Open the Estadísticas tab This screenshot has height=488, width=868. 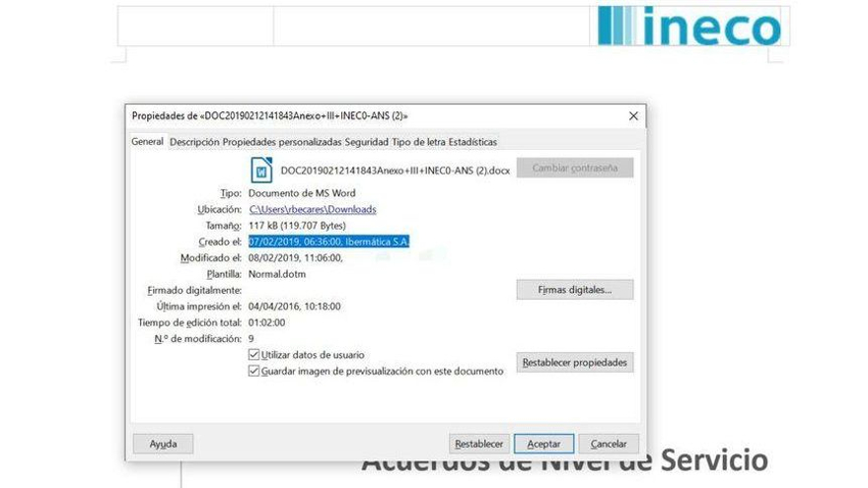[472, 142]
